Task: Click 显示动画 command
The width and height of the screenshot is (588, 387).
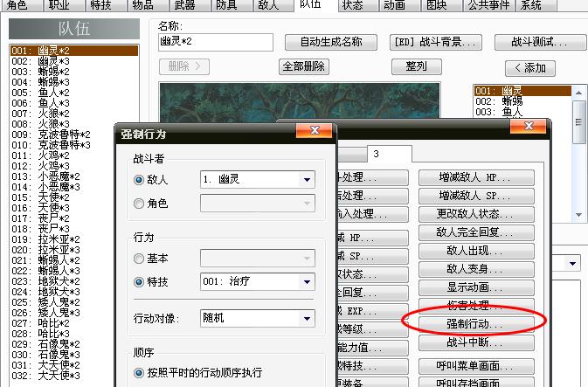Action: click(x=476, y=288)
